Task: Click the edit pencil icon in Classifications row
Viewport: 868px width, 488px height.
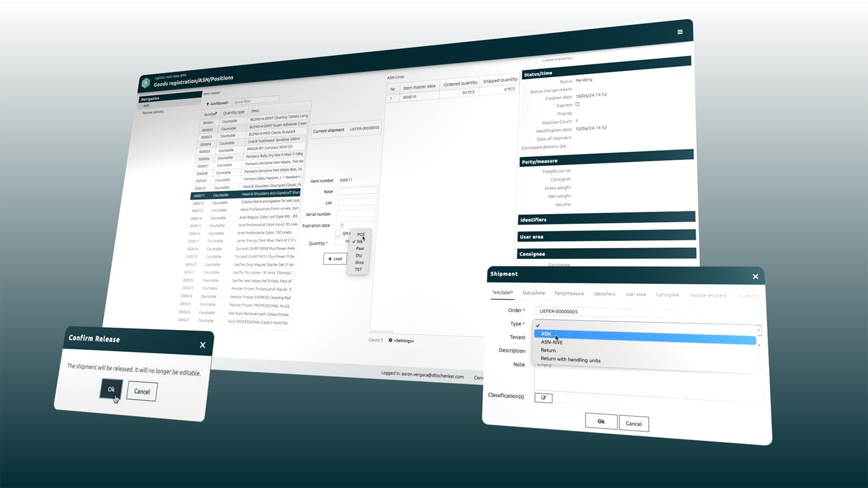Action: (543, 397)
